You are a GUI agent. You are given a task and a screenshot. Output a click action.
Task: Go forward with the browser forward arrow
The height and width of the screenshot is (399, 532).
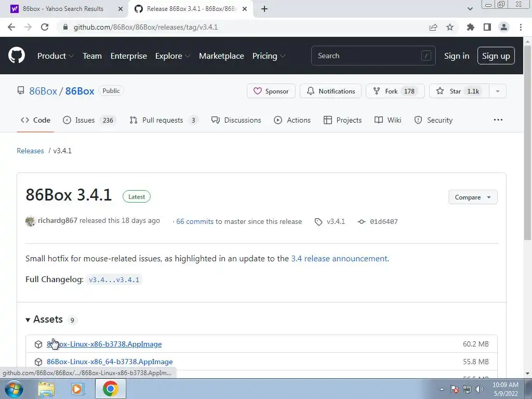28,27
